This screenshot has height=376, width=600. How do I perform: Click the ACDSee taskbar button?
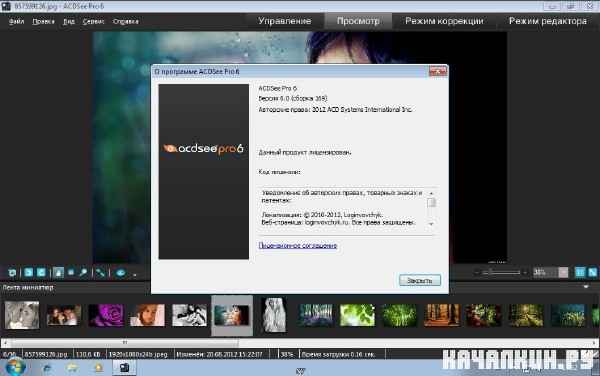click(x=124, y=368)
